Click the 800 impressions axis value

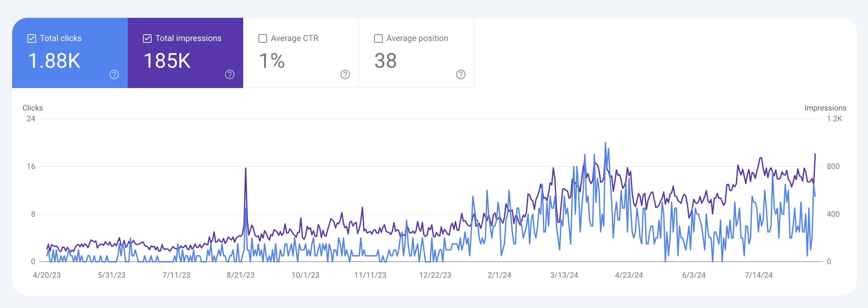click(833, 166)
